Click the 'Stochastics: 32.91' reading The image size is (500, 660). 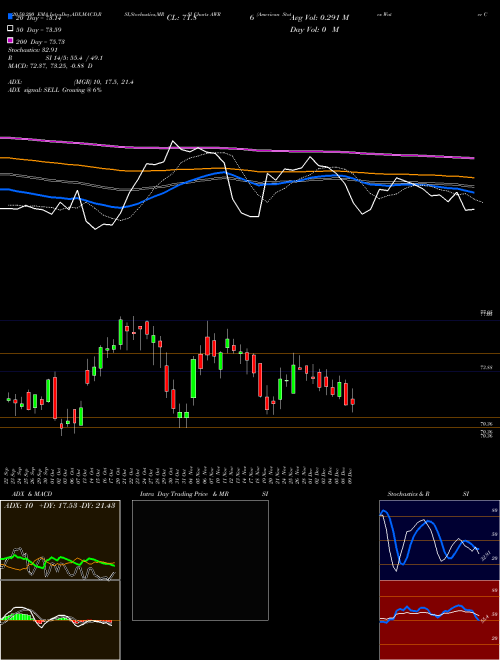[x=33, y=50]
